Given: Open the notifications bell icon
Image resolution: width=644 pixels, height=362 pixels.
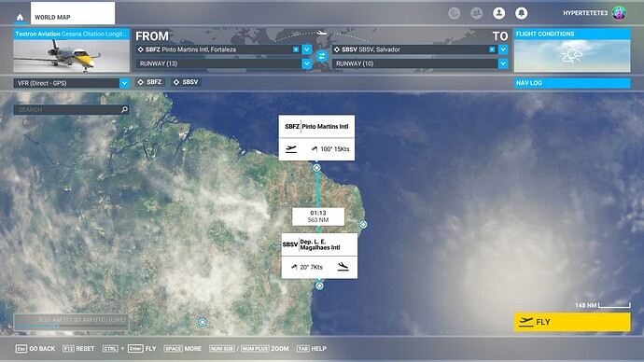Looking at the screenshot, I should click(521, 13).
